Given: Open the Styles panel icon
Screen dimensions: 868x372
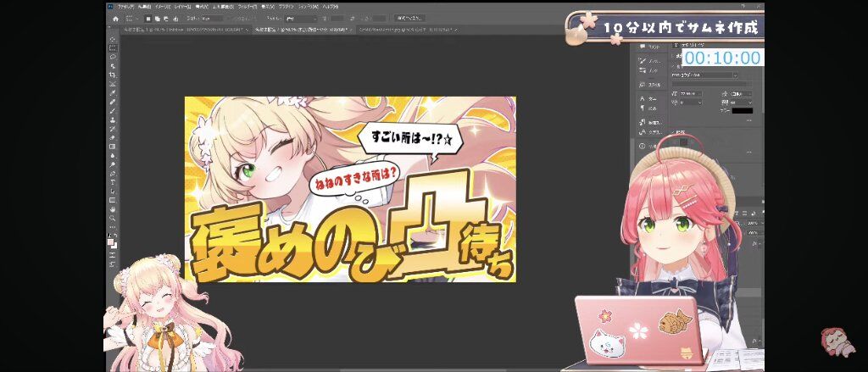Looking at the screenshot, I should (x=643, y=85).
